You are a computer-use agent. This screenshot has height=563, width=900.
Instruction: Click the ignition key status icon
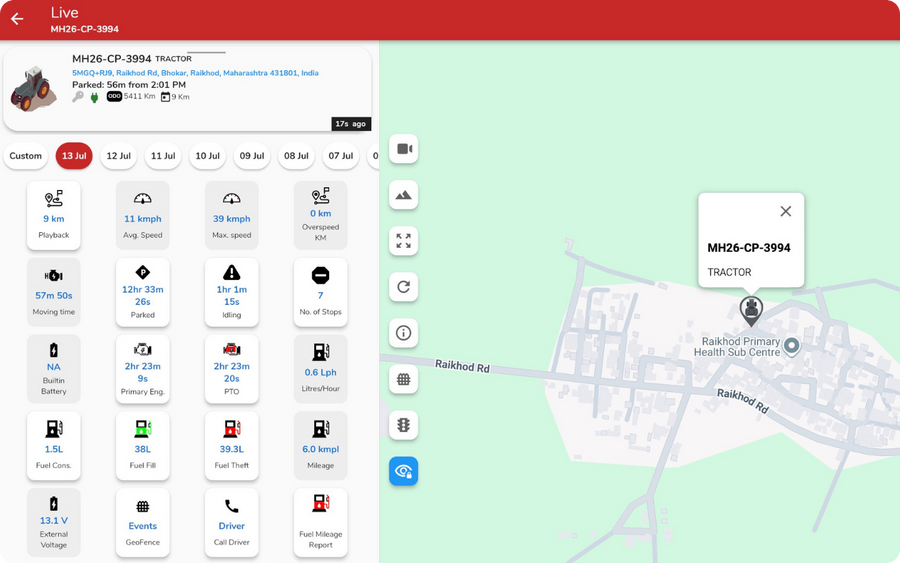pyautogui.click(x=78, y=97)
